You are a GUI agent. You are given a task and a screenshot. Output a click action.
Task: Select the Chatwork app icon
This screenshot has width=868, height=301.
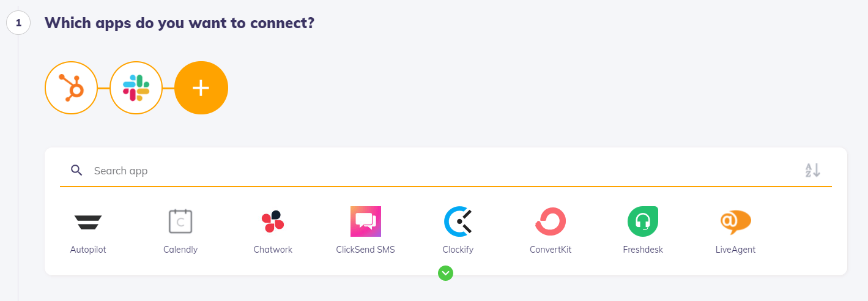273,221
